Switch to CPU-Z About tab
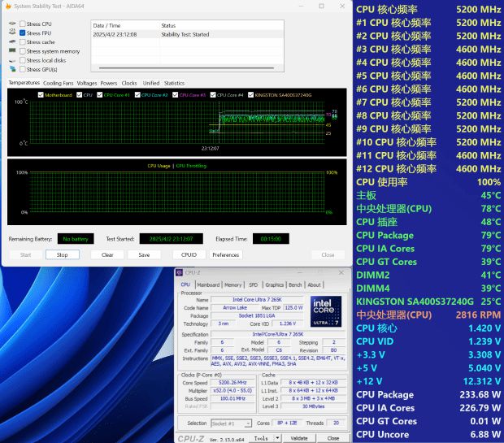The image size is (504, 443). pyautogui.click(x=314, y=284)
